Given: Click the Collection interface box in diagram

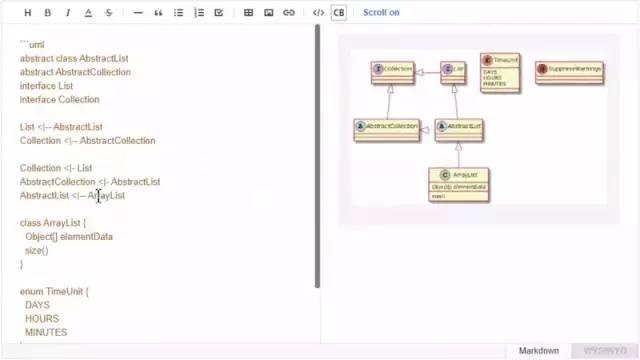Looking at the screenshot, I should (x=393, y=73).
